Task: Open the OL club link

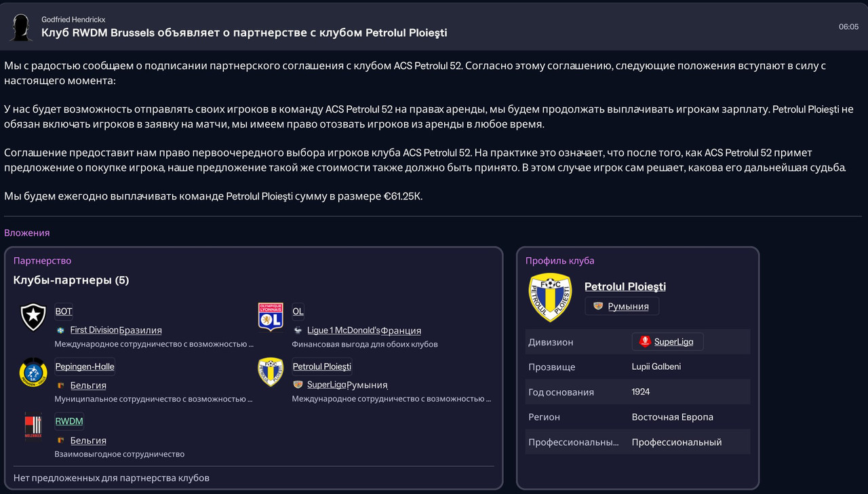Action: tap(298, 311)
